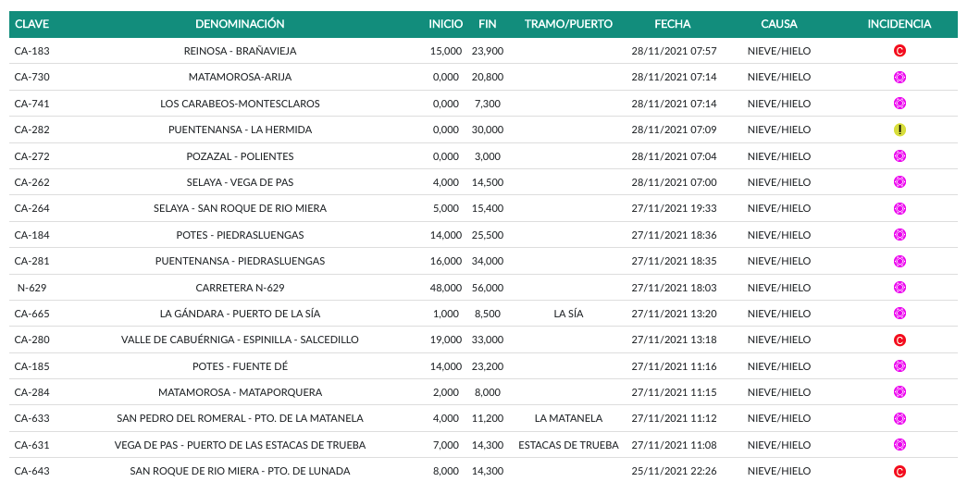Click the magenta icon for CA-262 Selaya
The width and height of the screenshot is (980, 494).
click(x=899, y=182)
